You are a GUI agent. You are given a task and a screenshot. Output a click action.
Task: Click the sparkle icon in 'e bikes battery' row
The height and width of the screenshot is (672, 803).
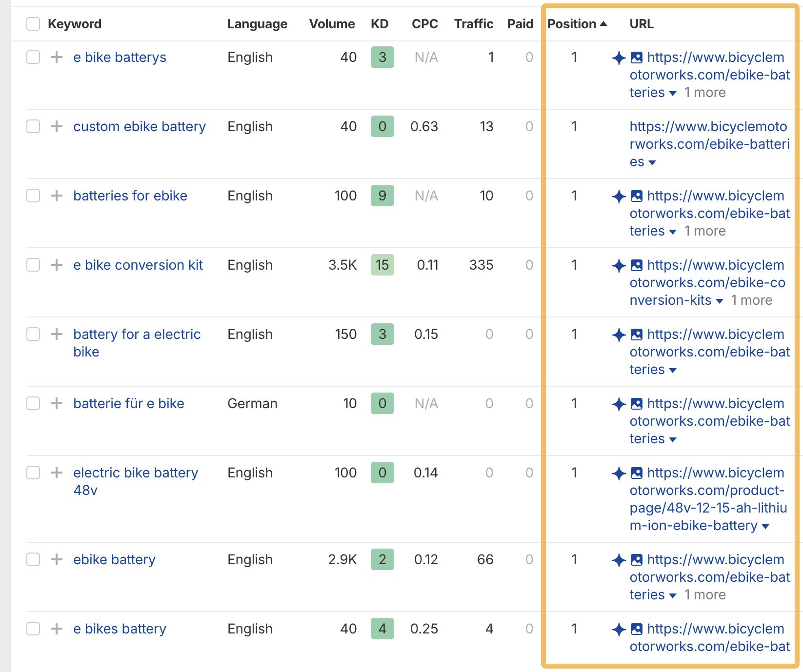(619, 629)
